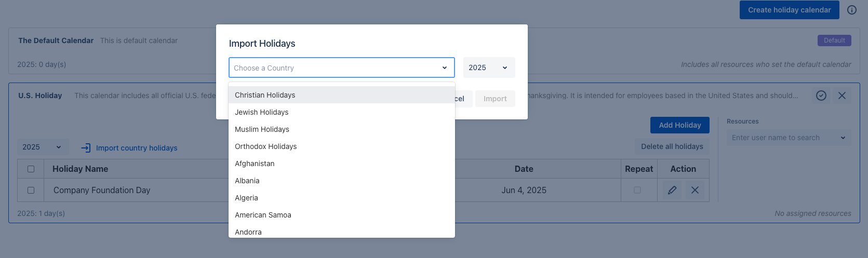Edit Company Foundation Day with pencil icon
868x258 pixels.
click(672, 191)
